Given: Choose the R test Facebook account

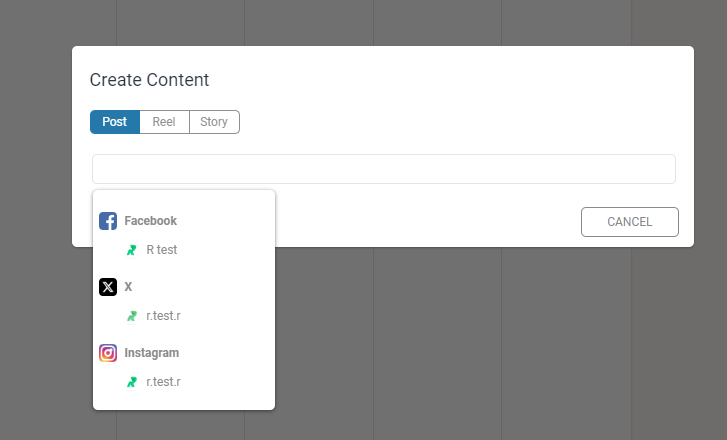Looking at the screenshot, I should pyautogui.click(x=184, y=250).
